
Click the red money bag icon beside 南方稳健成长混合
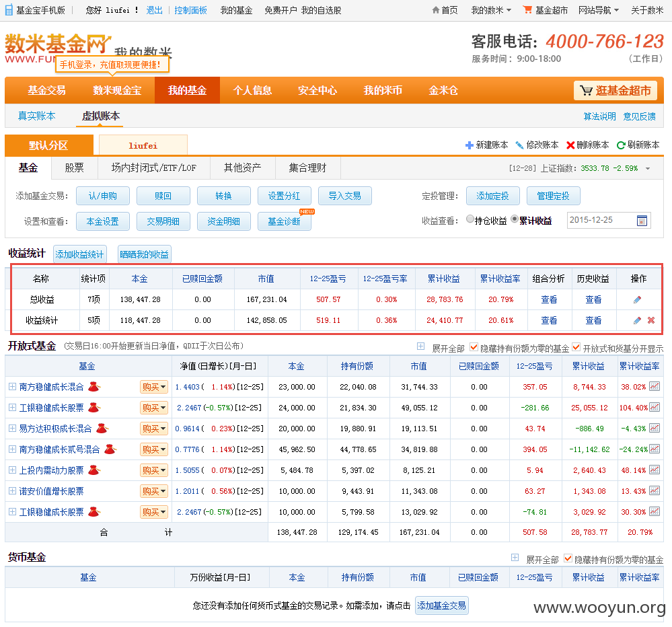click(x=94, y=387)
